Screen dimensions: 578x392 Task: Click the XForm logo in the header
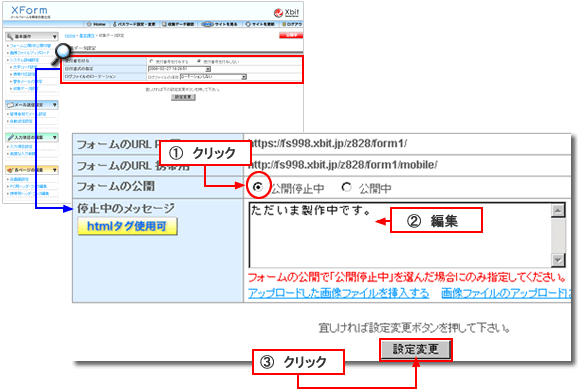click(x=29, y=11)
